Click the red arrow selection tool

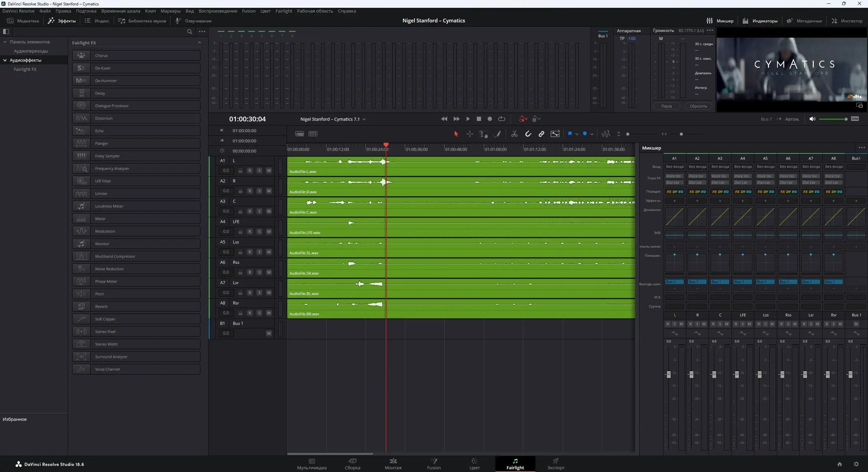pyautogui.click(x=456, y=134)
